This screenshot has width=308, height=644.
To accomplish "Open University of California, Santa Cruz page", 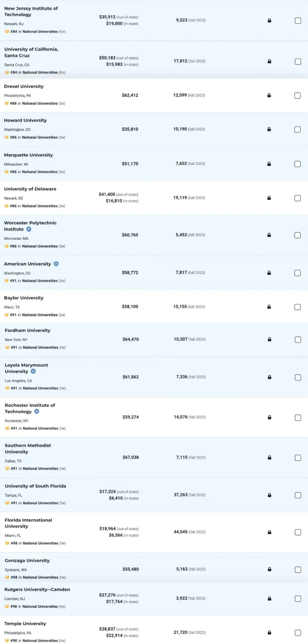I will [31, 52].
